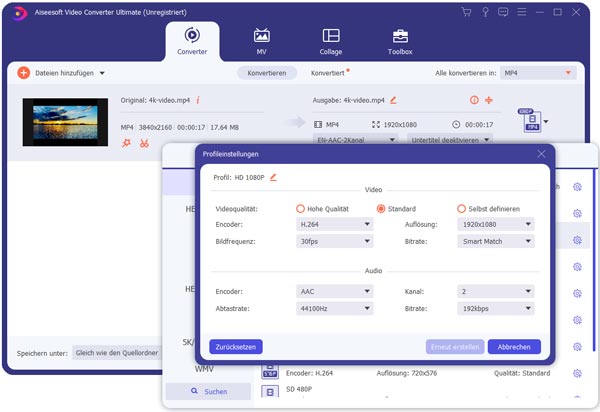Click the scissors cut icon
The width and height of the screenshot is (600, 412).
[x=145, y=143]
